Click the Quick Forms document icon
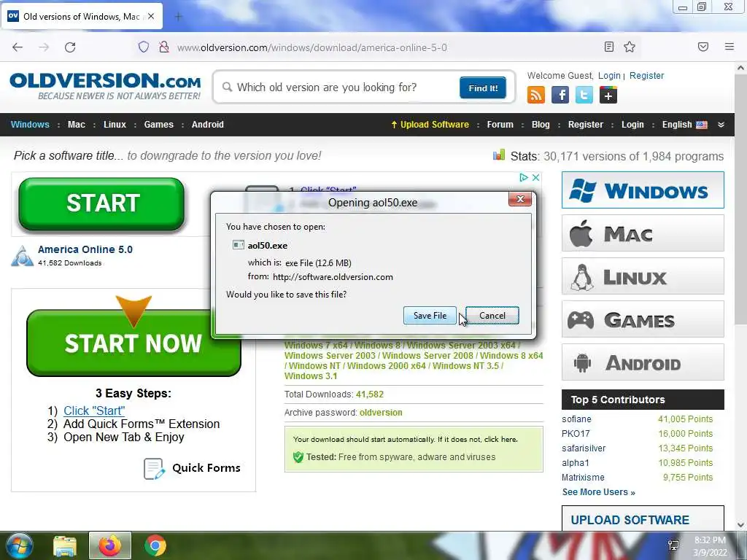 pos(155,469)
